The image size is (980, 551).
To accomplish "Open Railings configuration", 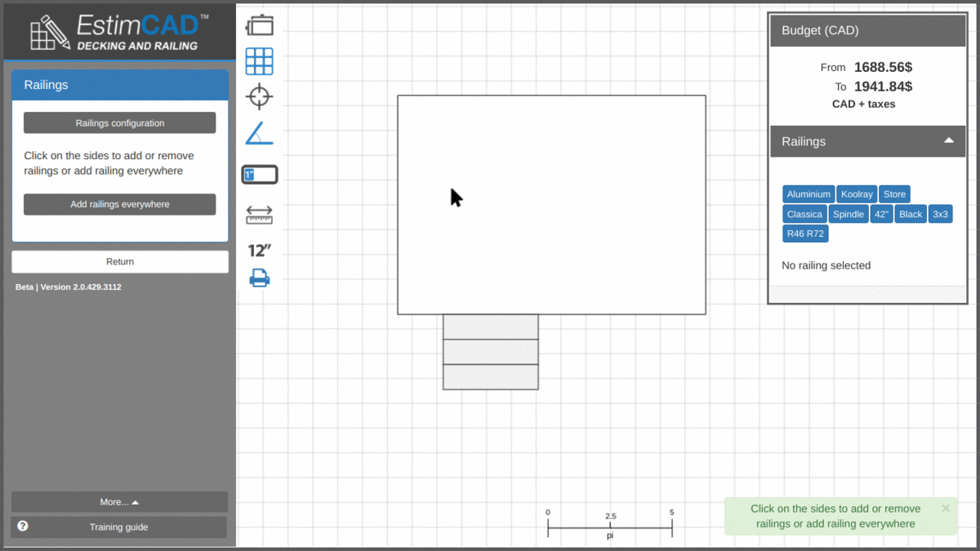I will [119, 123].
